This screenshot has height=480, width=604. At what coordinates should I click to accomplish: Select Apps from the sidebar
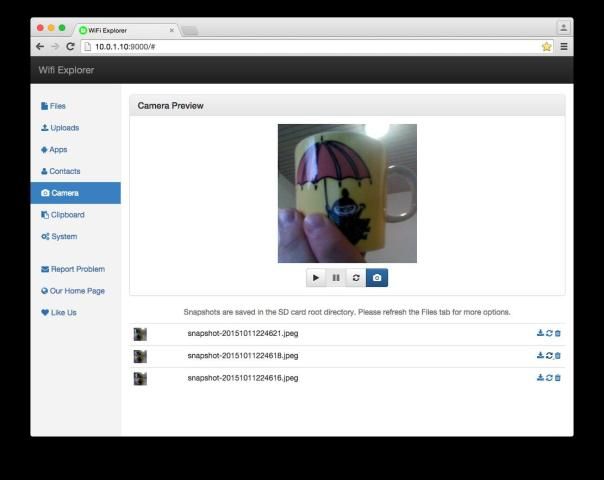point(57,150)
